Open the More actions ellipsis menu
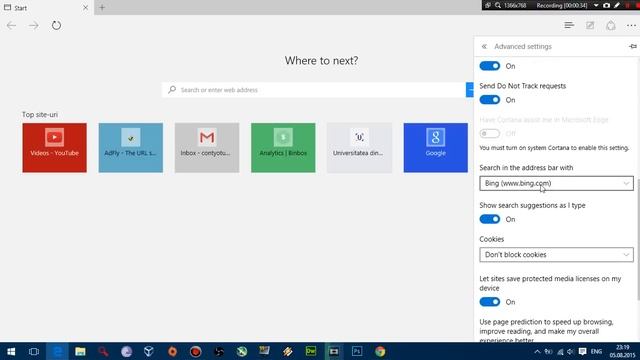Image resolution: width=640 pixels, height=360 pixels. pos(631,25)
